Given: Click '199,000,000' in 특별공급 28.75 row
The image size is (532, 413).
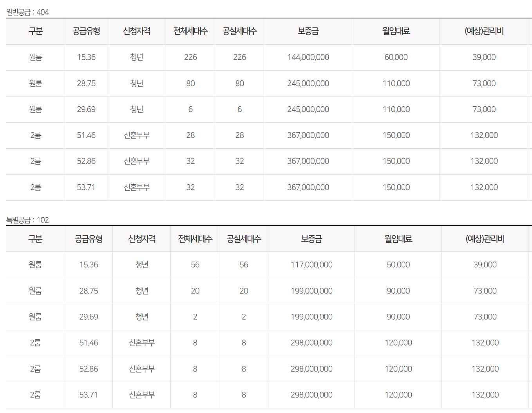Looking at the screenshot, I should tap(311, 291).
